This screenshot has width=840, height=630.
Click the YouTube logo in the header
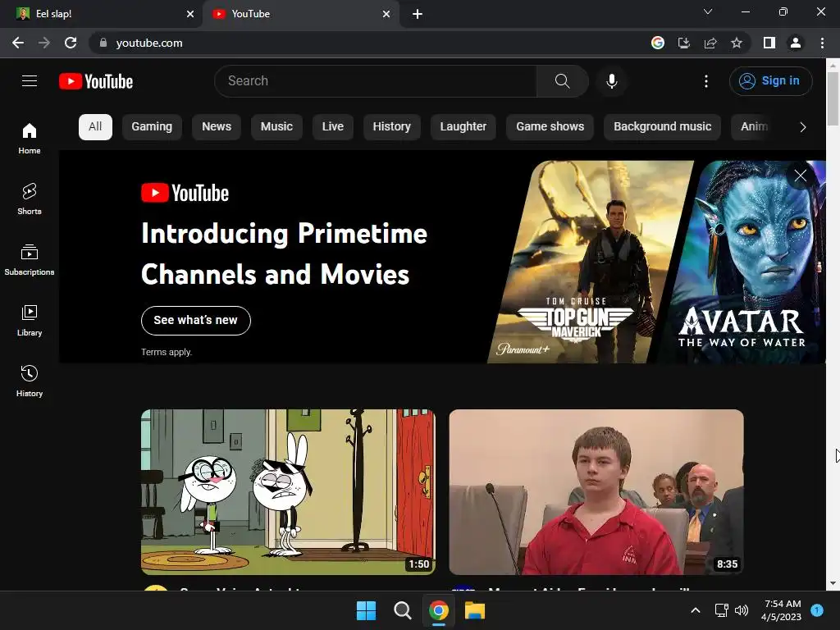[x=96, y=81]
